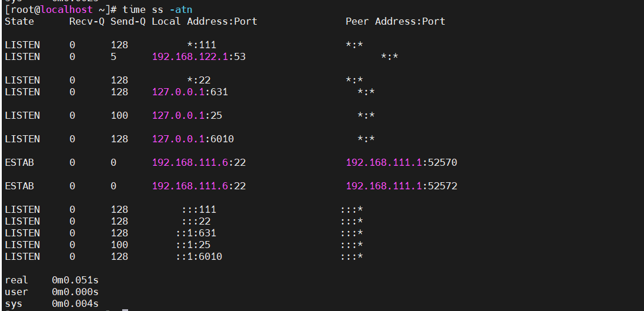Click peer address 192.168.111.1:52570
Screen dimensions: 644x311
coord(401,162)
